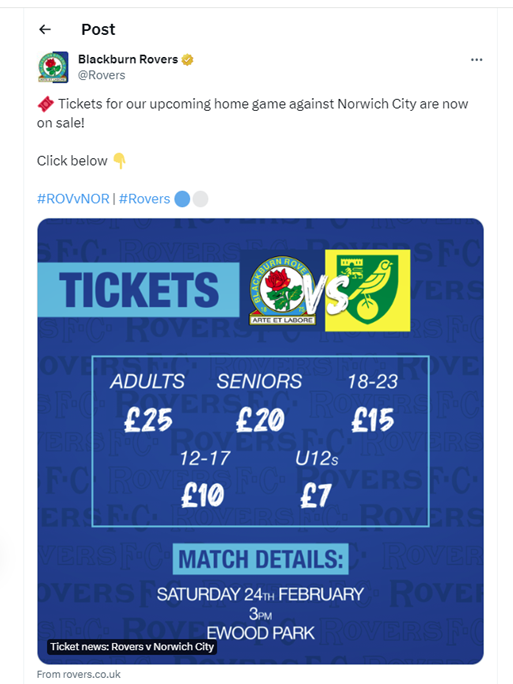The width and height of the screenshot is (513, 684).
Task: Open the three-dot more options menu
Action: click(x=476, y=60)
